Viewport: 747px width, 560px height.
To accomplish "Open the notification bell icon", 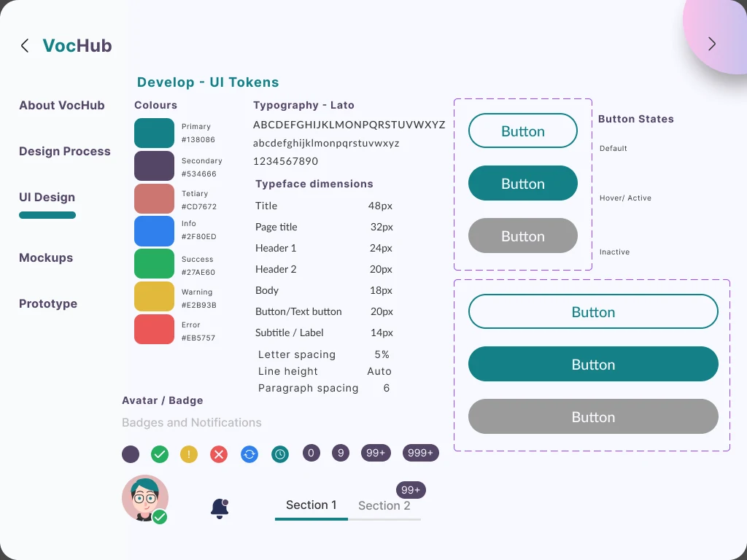I will coord(220,509).
